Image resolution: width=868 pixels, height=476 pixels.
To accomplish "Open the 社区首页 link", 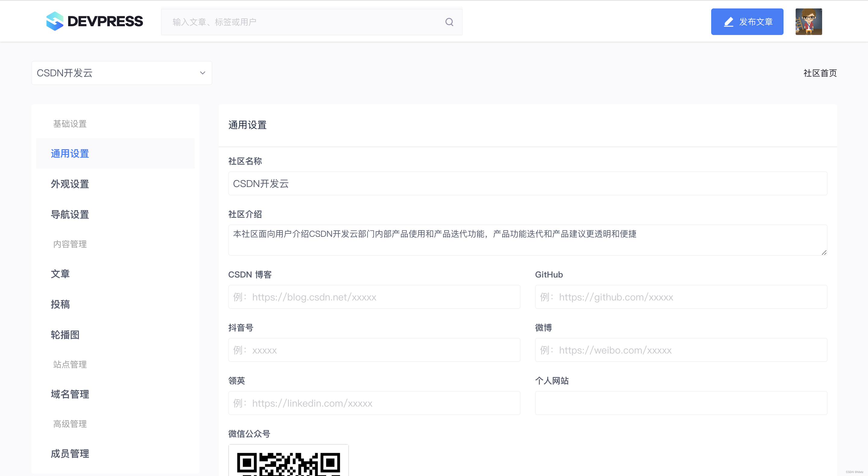I will point(820,73).
